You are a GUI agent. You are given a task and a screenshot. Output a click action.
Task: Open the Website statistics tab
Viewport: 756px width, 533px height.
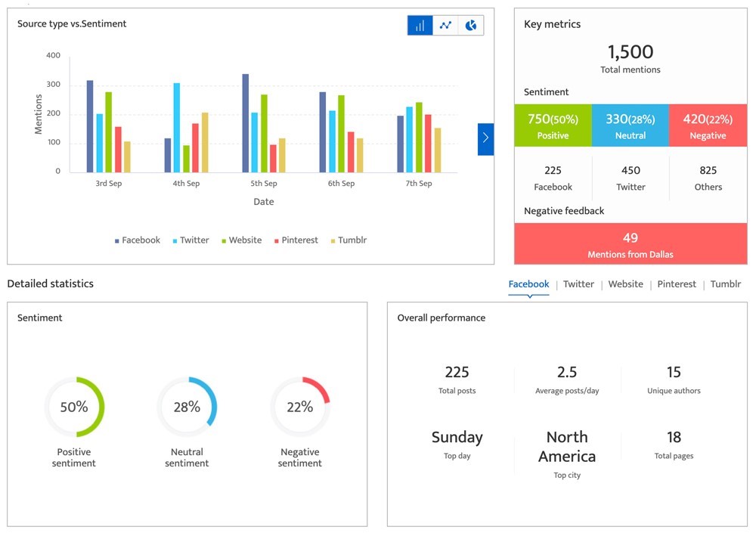click(626, 284)
